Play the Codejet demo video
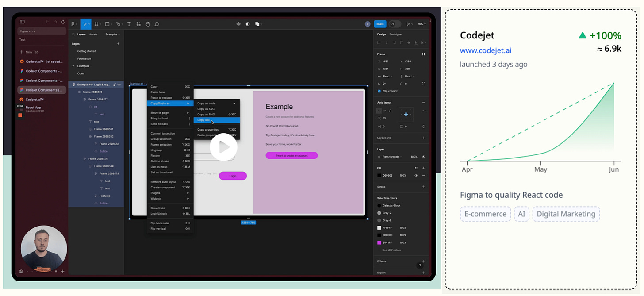Image resolution: width=644 pixels, height=296 pixels. coord(224,147)
